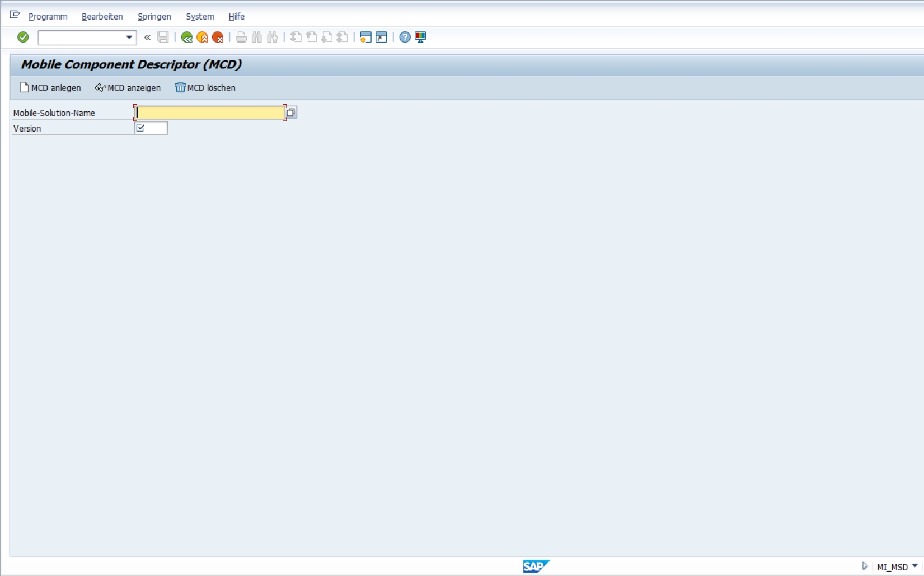This screenshot has height=576, width=924.
Task: Click the orange Exit icon
Action: click(x=203, y=38)
